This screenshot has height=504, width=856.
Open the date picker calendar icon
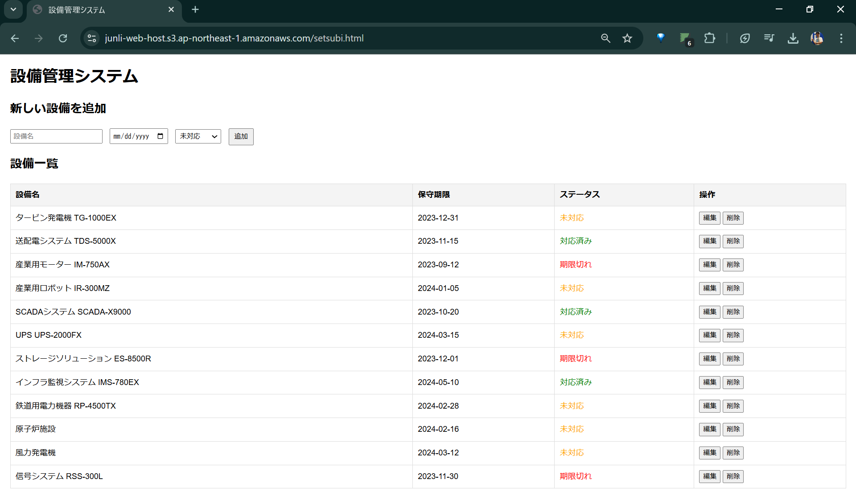coord(160,136)
